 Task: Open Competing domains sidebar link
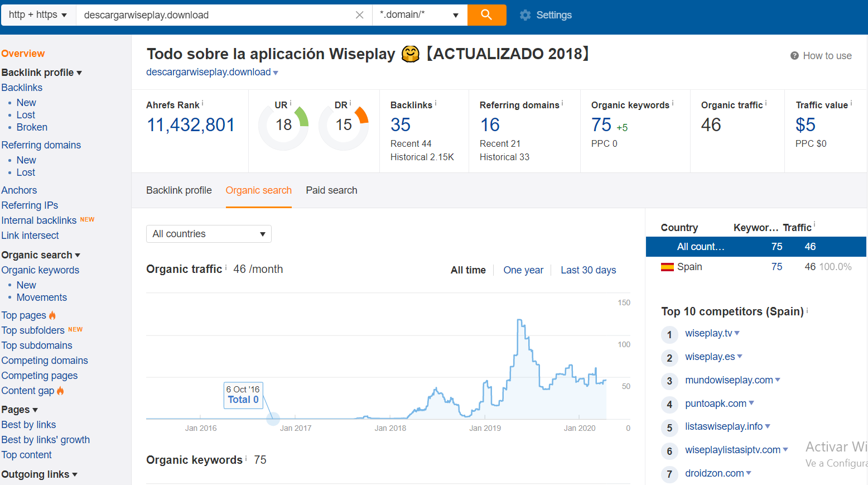45,361
